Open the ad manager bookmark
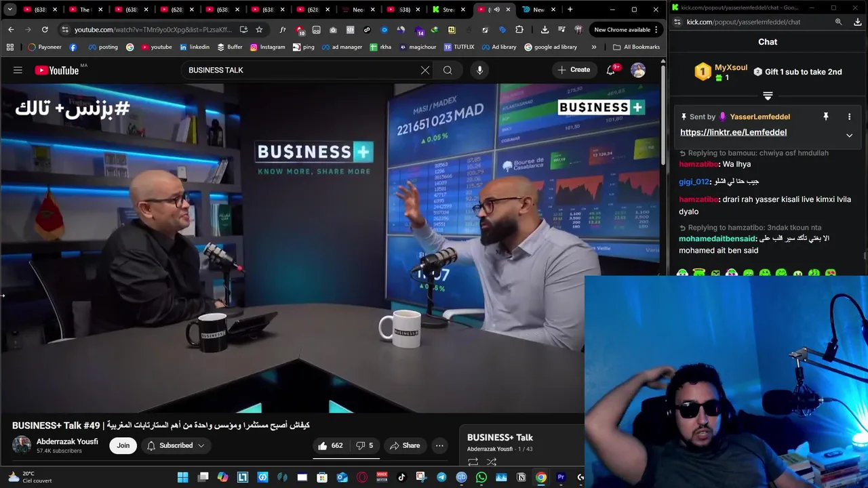Viewport: 868px width, 488px height. 341,47
